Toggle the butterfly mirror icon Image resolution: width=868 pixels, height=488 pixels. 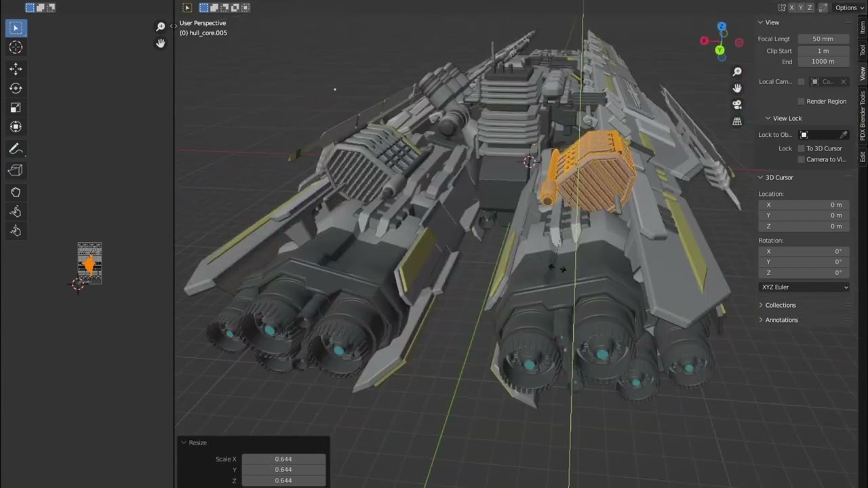point(781,7)
